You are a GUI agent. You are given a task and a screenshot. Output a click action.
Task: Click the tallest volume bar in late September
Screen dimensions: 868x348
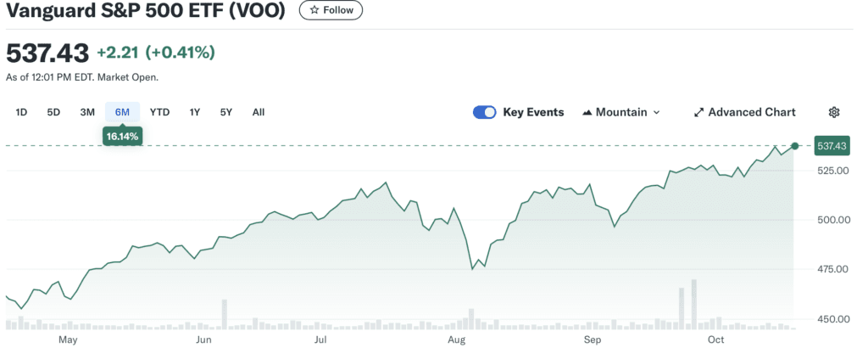click(x=693, y=304)
